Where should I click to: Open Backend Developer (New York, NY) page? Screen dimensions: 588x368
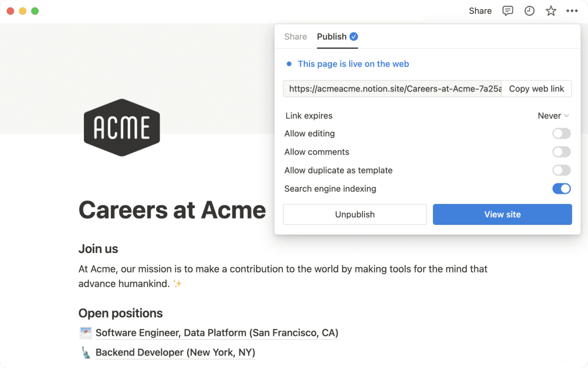[176, 352]
